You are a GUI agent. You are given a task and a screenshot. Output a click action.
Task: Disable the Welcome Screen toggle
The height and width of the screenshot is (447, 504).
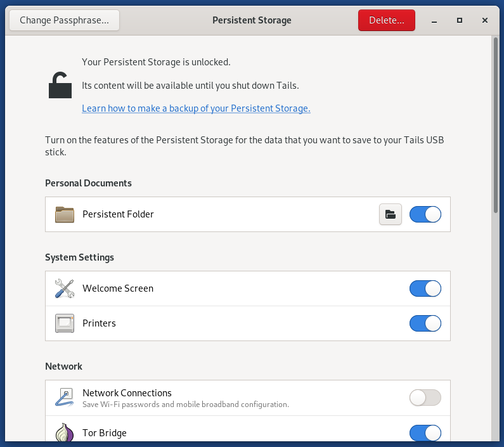pyautogui.click(x=425, y=288)
